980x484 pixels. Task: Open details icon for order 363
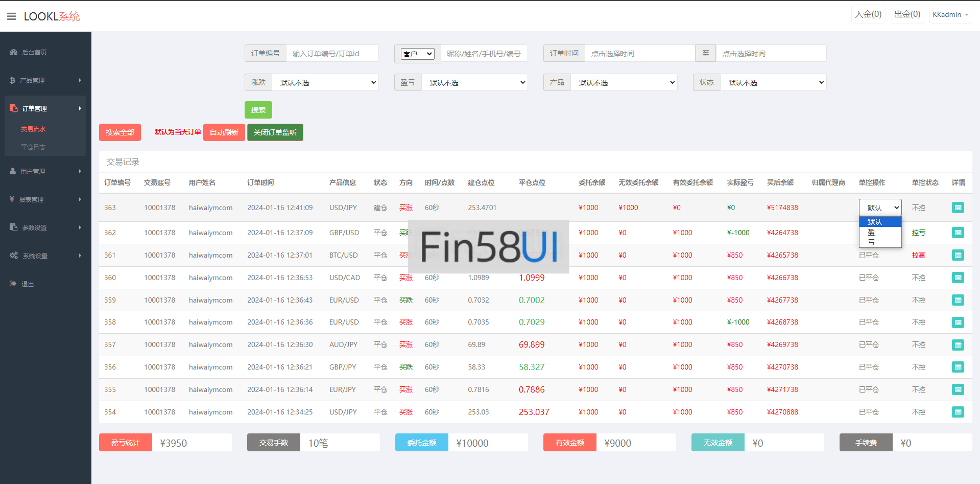coord(958,208)
